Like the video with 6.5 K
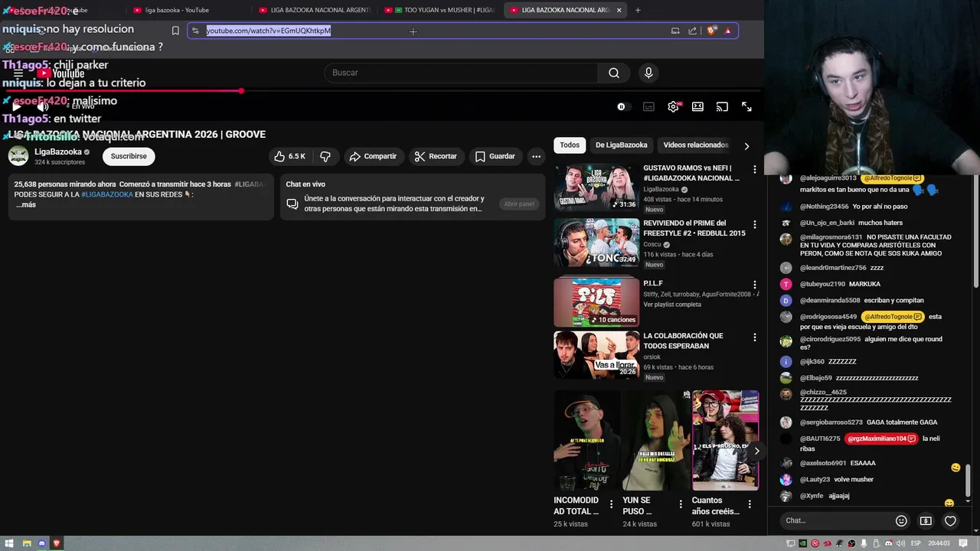Viewport: 980px width, 551px height. tap(289, 156)
